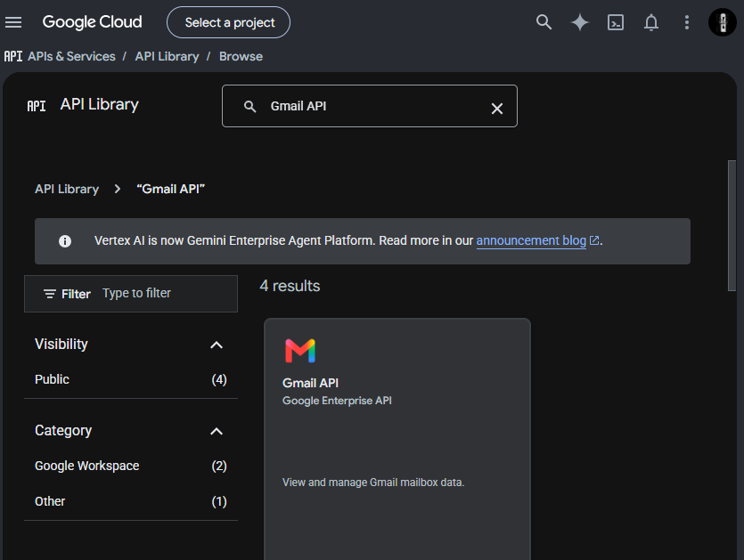
Task: Open the three-dot more options menu
Action: click(x=687, y=22)
